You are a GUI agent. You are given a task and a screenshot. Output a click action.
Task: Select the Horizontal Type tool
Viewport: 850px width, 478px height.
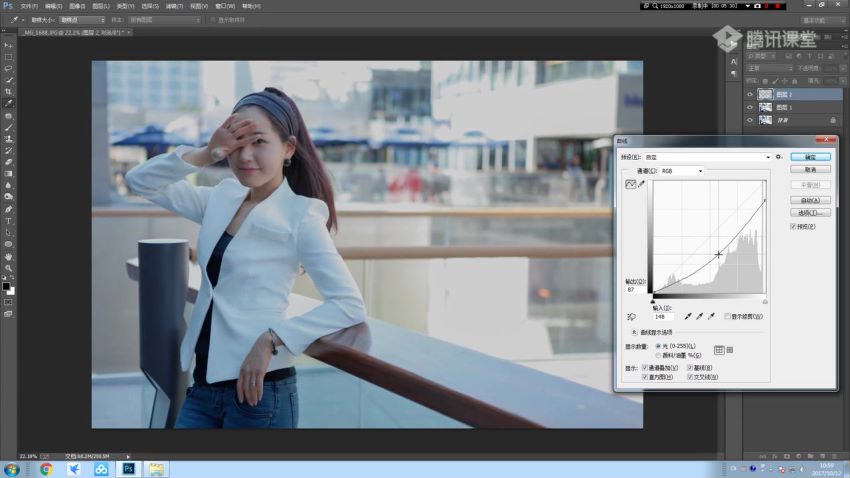click(8, 221)
